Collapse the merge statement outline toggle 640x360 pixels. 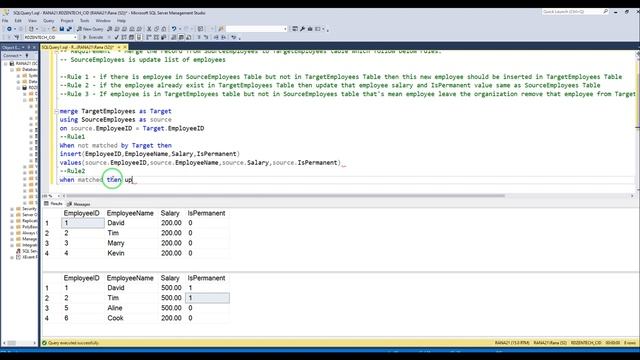click(x=56, y=111)
